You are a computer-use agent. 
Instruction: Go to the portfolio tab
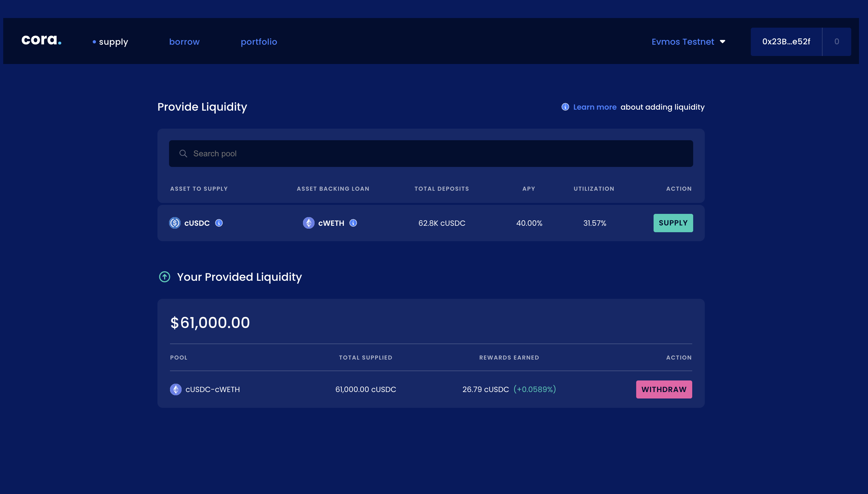[x=259, y=42]
